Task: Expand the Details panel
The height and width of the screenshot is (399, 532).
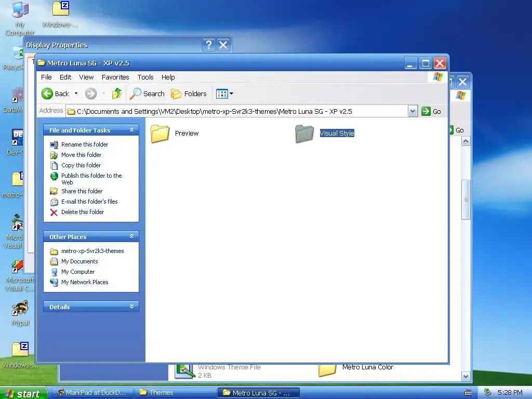Action: tap(131, 307)
